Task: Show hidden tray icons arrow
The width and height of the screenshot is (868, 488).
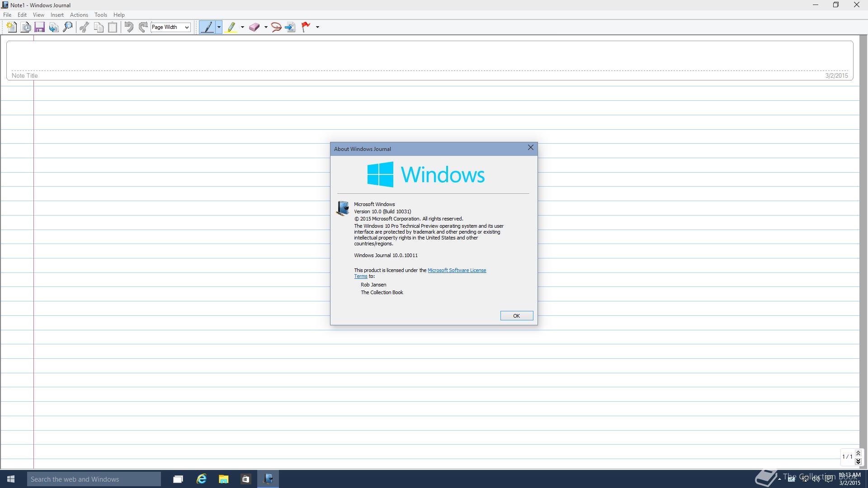Action: [779, 479]
